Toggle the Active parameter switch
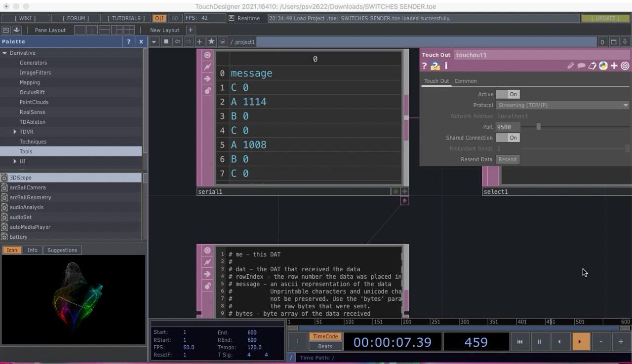 pos(508,94)
